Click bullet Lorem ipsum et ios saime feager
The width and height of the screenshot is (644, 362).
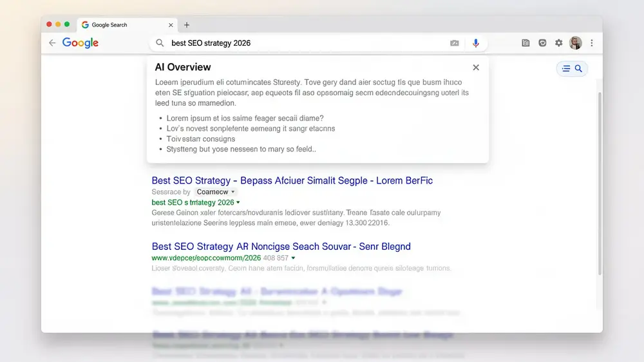click(x=245, y=119)
